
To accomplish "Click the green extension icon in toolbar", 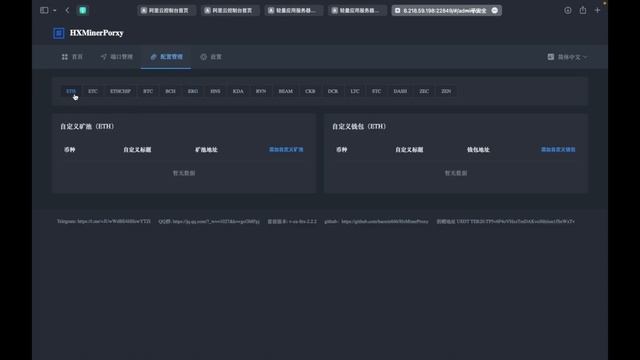I will pos(83,10).
